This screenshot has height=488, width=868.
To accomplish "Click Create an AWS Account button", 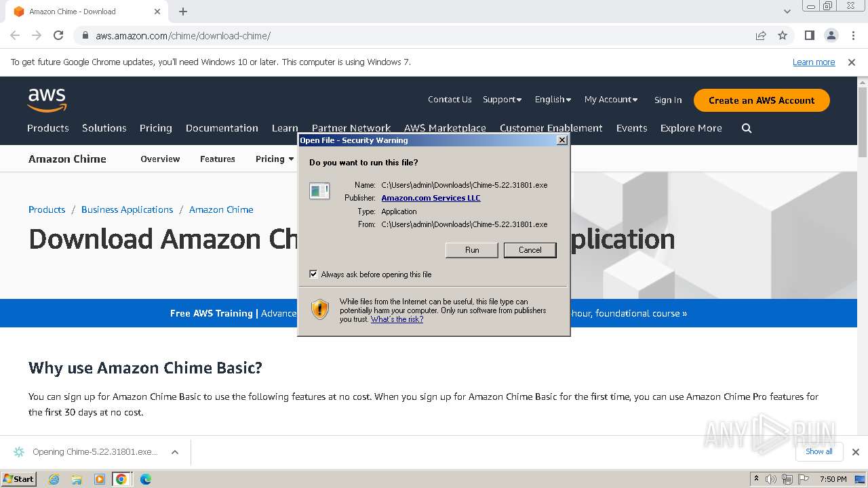I will [762, 100].
